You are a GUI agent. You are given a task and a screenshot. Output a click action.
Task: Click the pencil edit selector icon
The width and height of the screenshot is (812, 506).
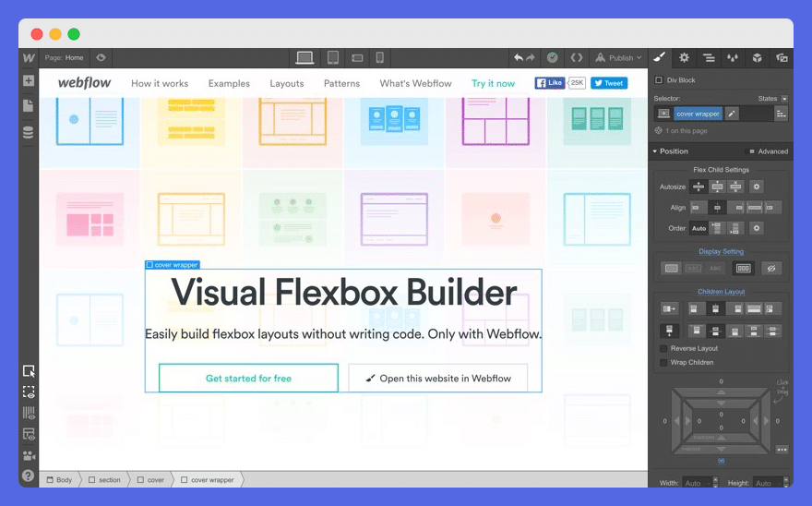tap(731, 114)
